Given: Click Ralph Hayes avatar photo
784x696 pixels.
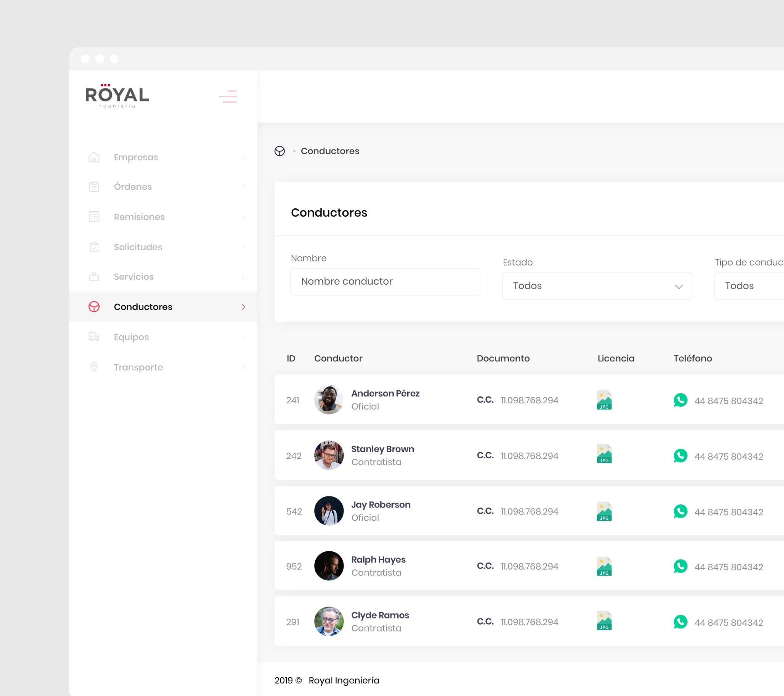Looking at the screenshot, I should tap(329, 566).
